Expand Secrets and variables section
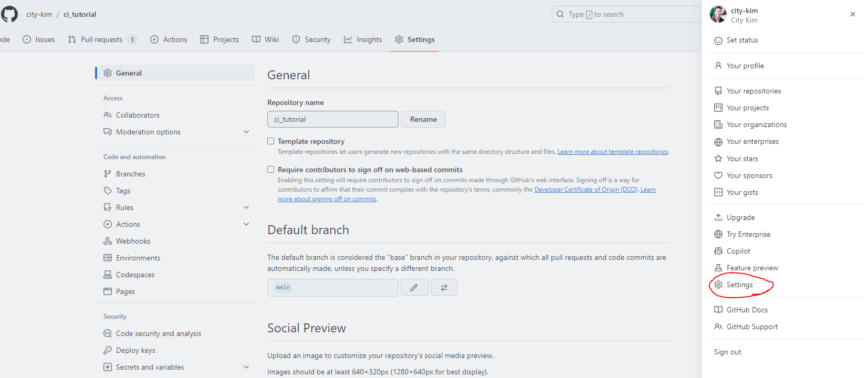 tap(246, 367)
